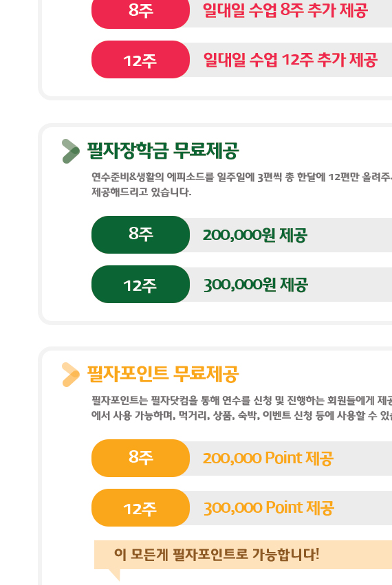The height and width of the screenshot is (585, 392).
Task: Click the green 8주 scholarship badge
Action: pos(140,234)
